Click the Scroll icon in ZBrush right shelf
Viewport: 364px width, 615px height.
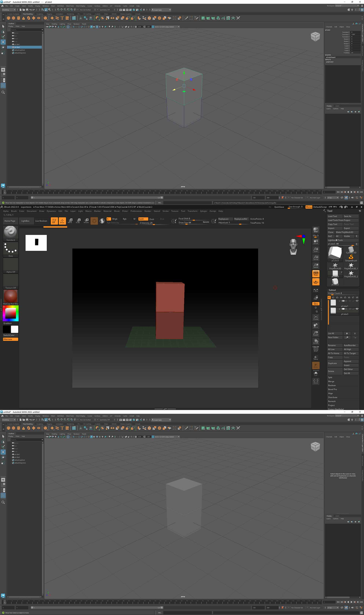click(316, 242)
